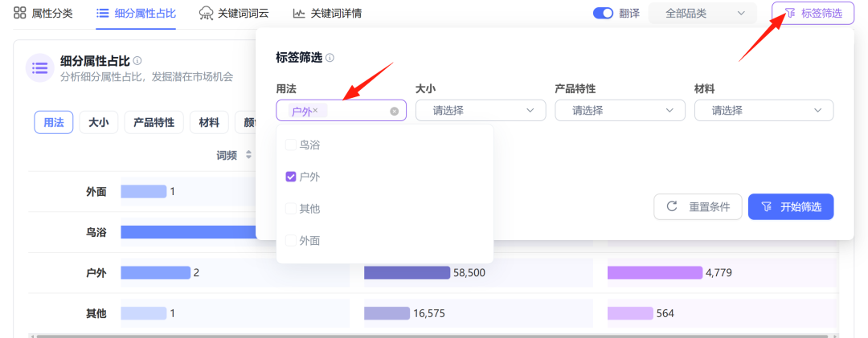
Task: Click the 关键词词云 cloud icon
Action: 206,14
